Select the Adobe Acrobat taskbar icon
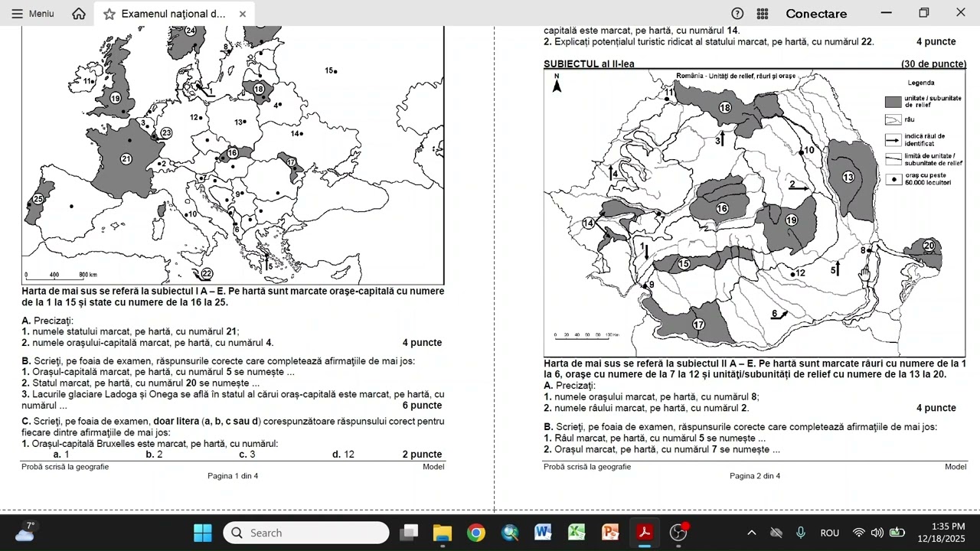 point(645,533)
